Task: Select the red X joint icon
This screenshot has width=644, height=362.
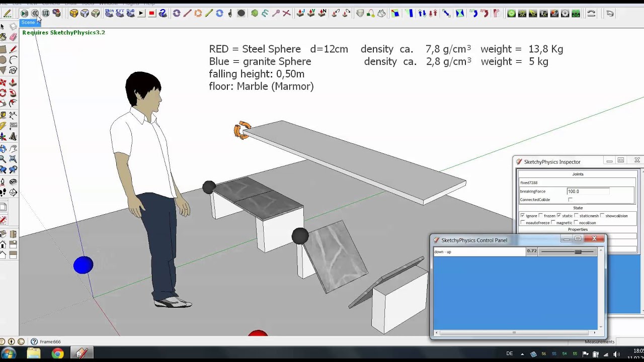Action: point(287,14)
